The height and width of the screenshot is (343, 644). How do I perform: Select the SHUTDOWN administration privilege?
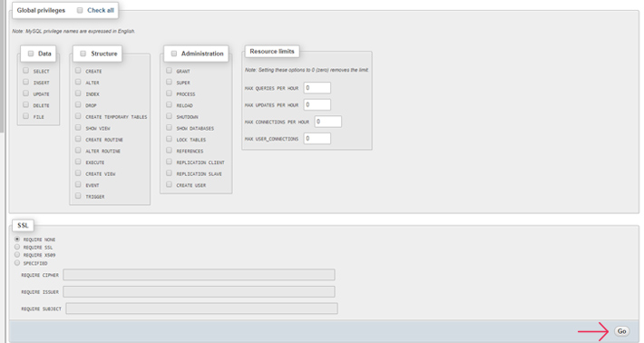[x=169, y=116]
